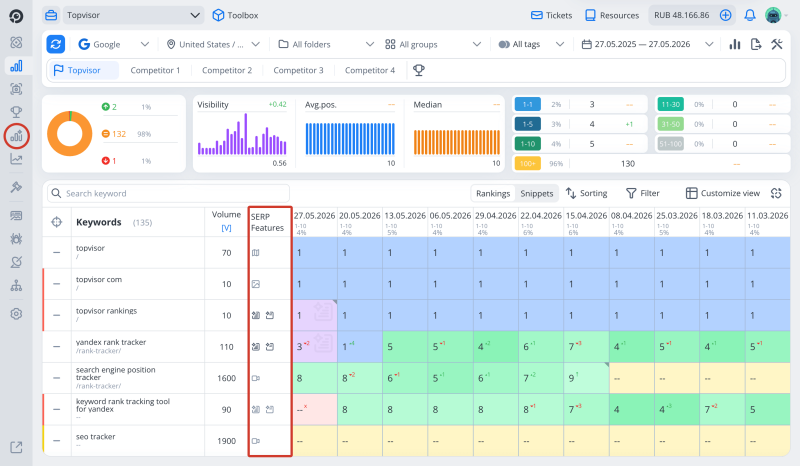The width and height of the screenshot is (800, 466).
Task: Open the sitemap structure icon in sidebar
Action: pyautogui.click(x=16, y=285)
